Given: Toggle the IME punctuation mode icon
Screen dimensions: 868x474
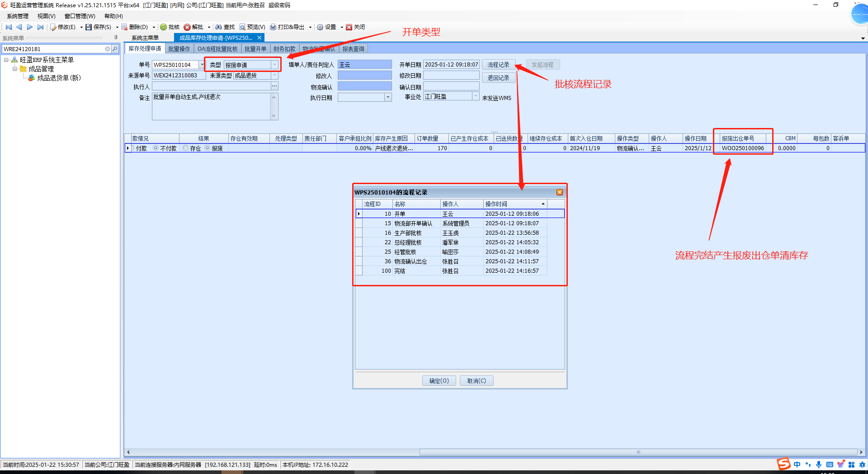Looking at the screenshot, I should click(808, 465).
